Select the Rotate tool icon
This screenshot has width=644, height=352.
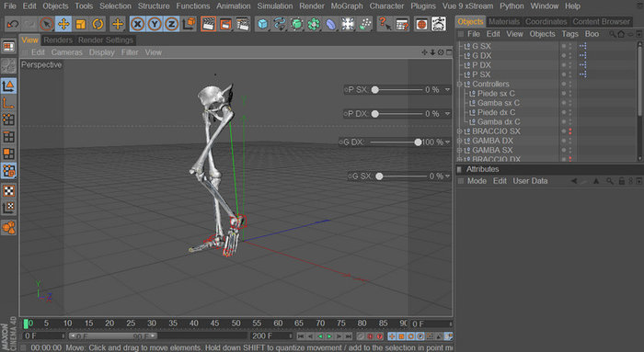coord(98,24)
